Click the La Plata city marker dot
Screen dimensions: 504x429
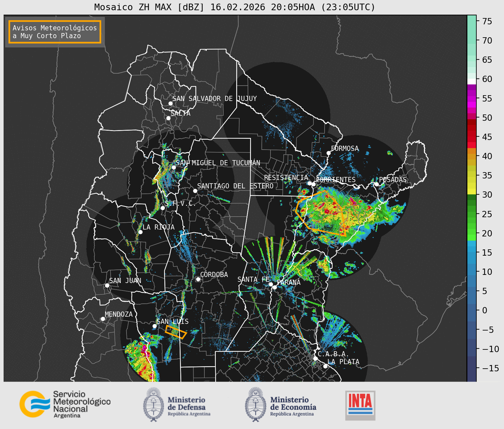point(325,366)
